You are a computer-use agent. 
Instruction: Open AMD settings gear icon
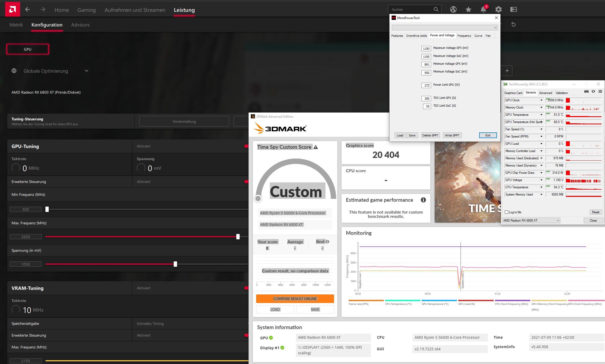pos(498,9)
